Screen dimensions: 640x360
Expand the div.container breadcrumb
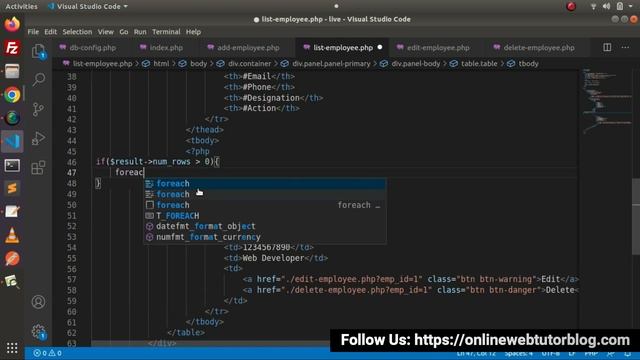249,64
